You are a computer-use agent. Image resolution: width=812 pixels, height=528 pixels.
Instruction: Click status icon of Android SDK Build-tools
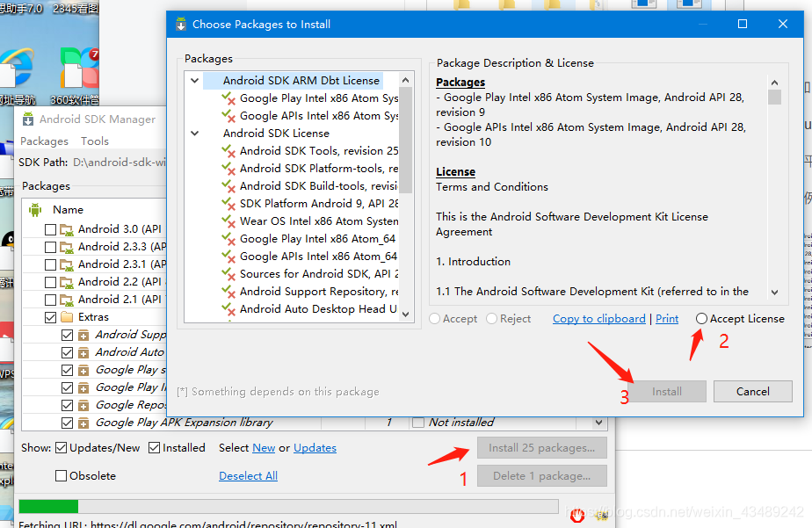(228, 186)
